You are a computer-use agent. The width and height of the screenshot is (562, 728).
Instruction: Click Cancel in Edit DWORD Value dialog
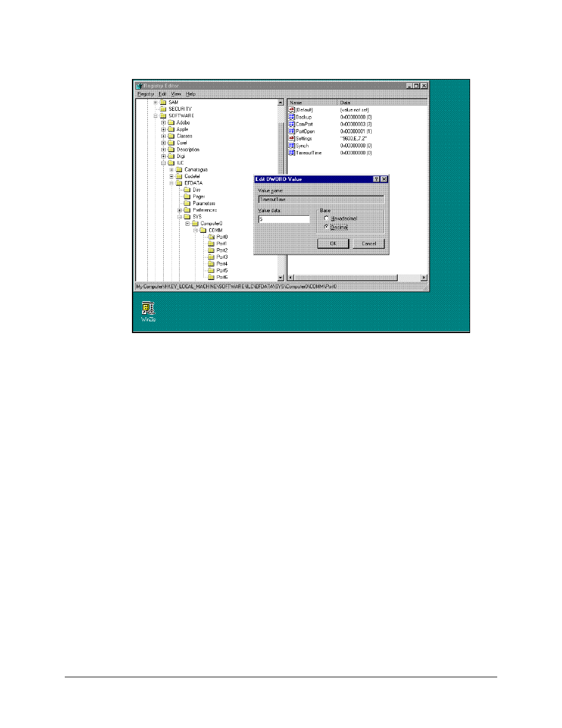[369, 243]
